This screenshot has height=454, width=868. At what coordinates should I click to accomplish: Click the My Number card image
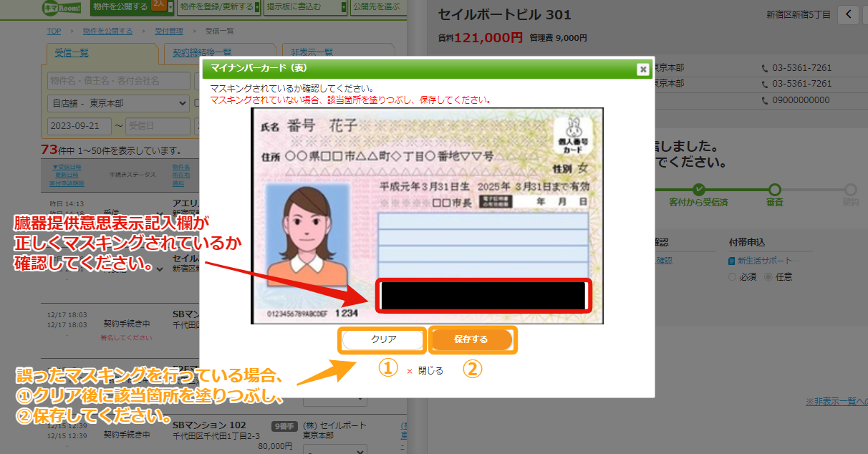point(427,216)
